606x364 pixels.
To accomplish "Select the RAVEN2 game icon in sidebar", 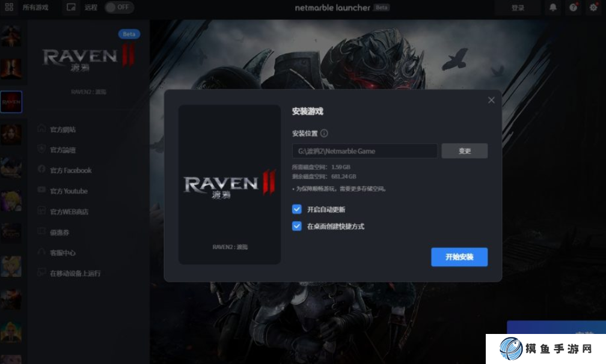I will pos(11,102).
